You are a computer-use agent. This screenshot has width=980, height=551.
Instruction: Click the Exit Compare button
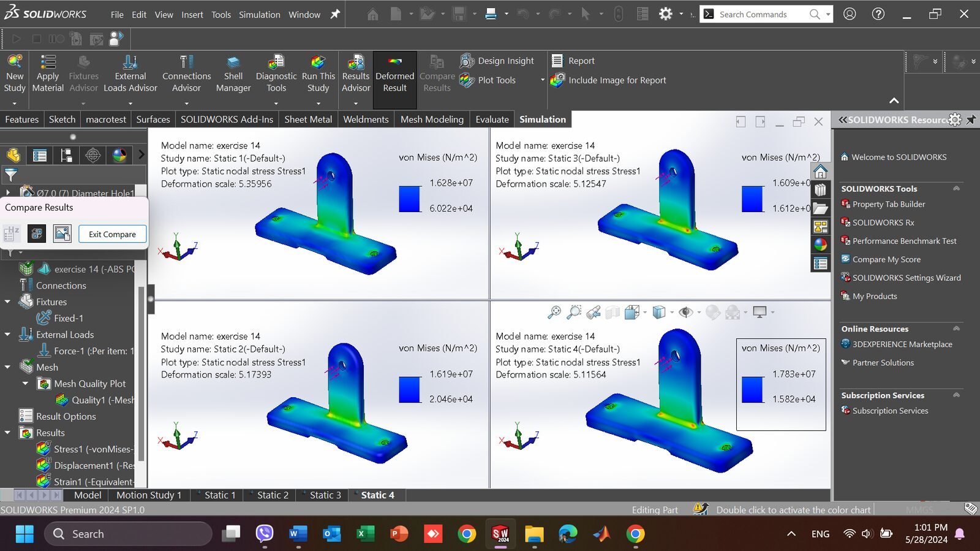[x=112, y=234]
